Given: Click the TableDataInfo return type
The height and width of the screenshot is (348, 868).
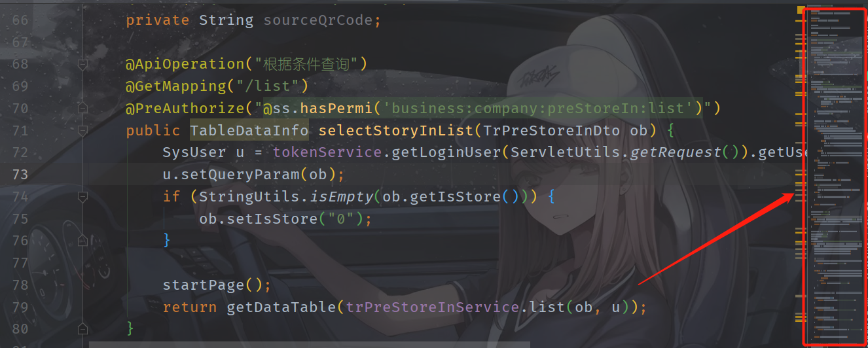Looking at the screenshot, I should [249, 131].
